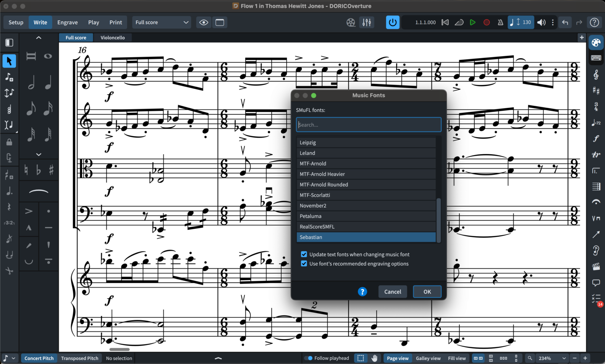The height and width of the screenshot is (364, 605).
Task: Open time signatures panel
Action: [596, 106]
